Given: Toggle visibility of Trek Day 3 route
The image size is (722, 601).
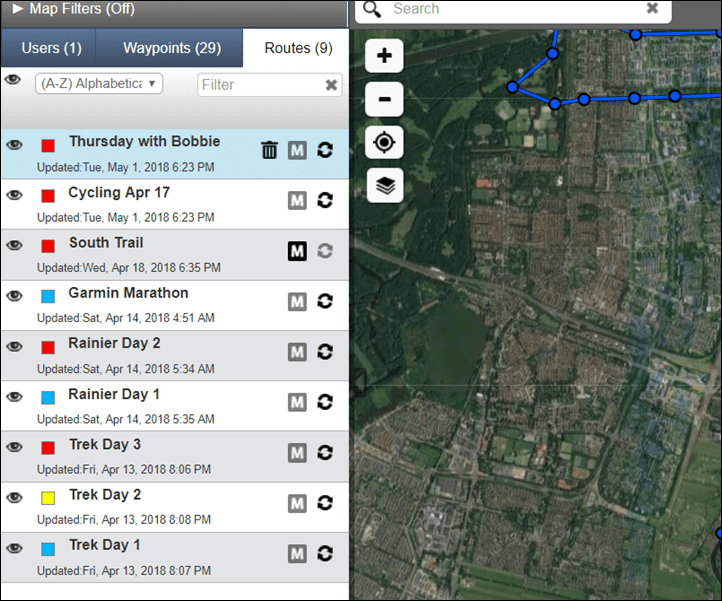Looking at the screenshot, I should point(14,447).
